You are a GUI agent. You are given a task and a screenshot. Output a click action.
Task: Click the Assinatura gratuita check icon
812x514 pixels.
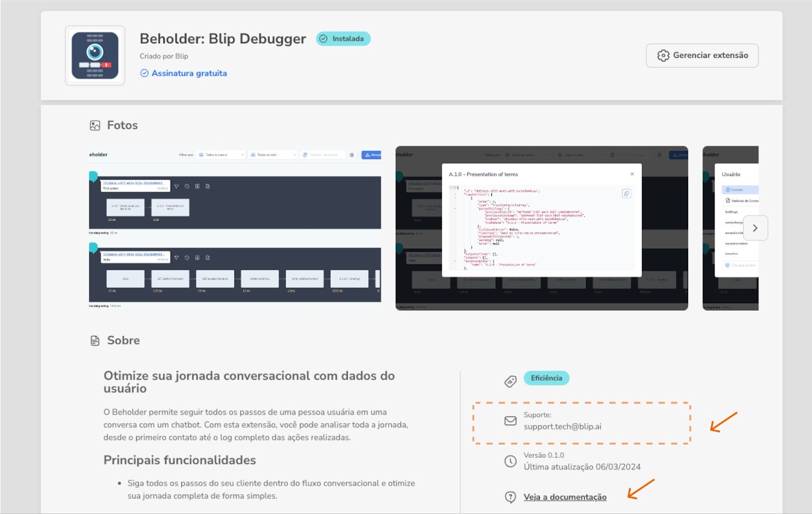[x=144, y=73]
